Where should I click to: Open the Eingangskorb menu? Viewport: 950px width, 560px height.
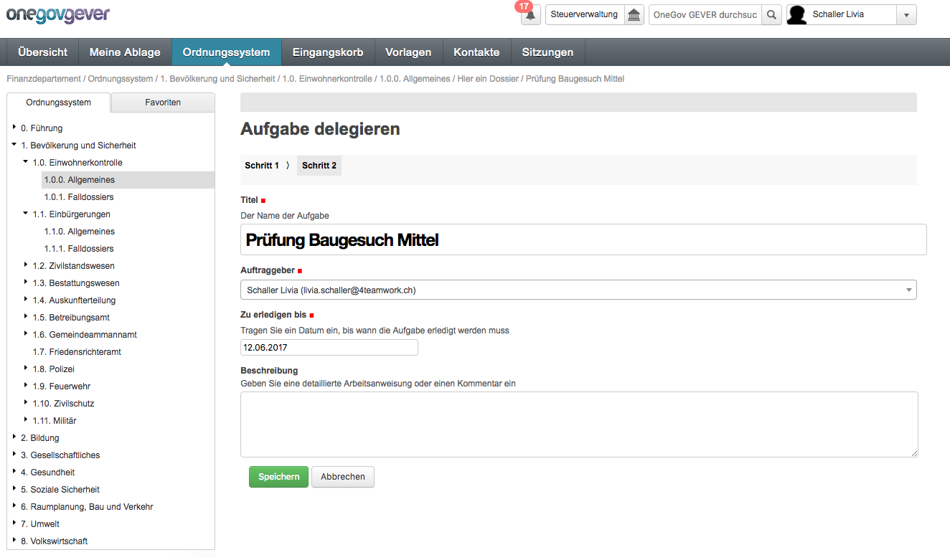pos(328,52)
